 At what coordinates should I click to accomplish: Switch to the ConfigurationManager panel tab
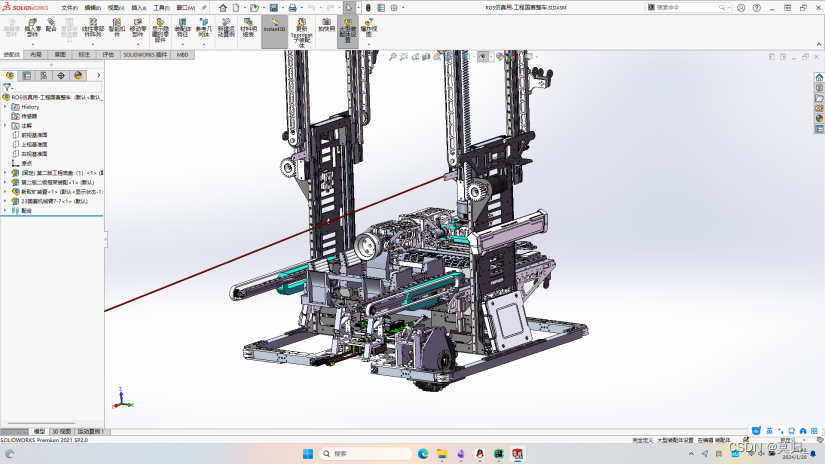click(44, 76)
